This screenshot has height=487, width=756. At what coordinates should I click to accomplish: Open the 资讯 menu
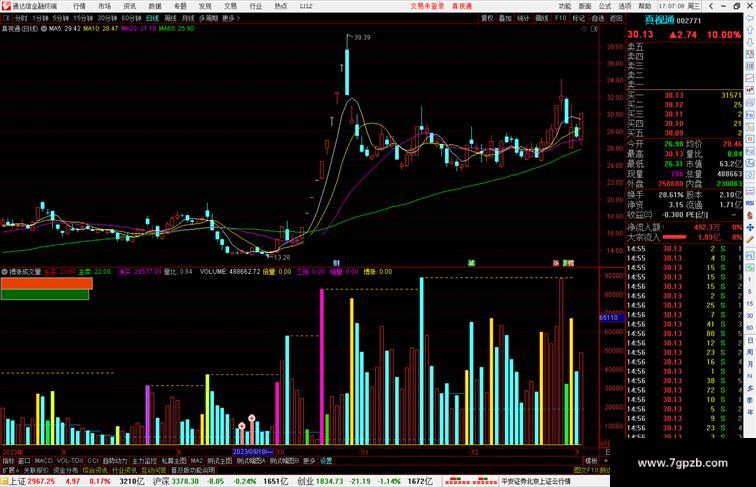(x=130, y=6)
